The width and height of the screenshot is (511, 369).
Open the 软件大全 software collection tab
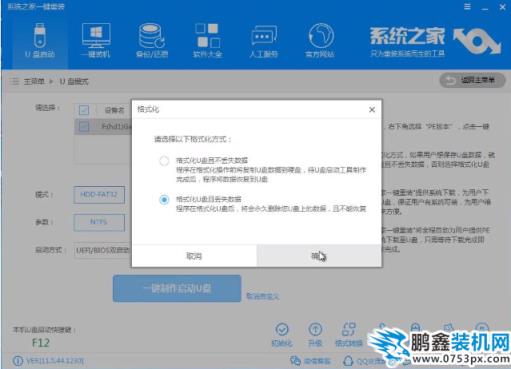coord(207,40)
